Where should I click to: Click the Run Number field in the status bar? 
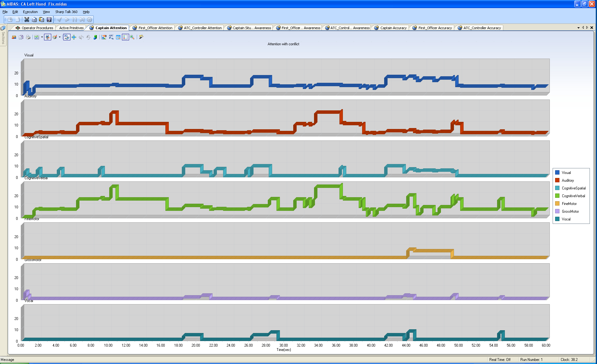click(x=532, y=360)
